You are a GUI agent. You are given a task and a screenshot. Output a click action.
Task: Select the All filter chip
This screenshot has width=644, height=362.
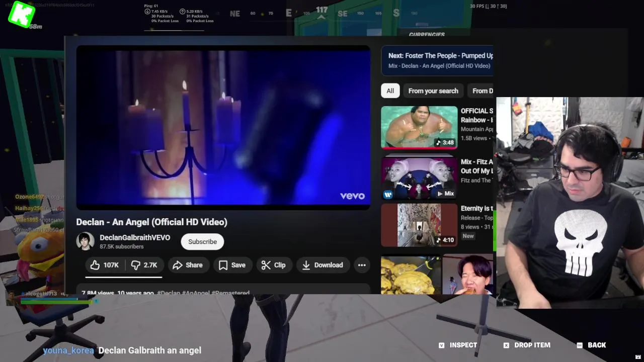tap(390, 90)
